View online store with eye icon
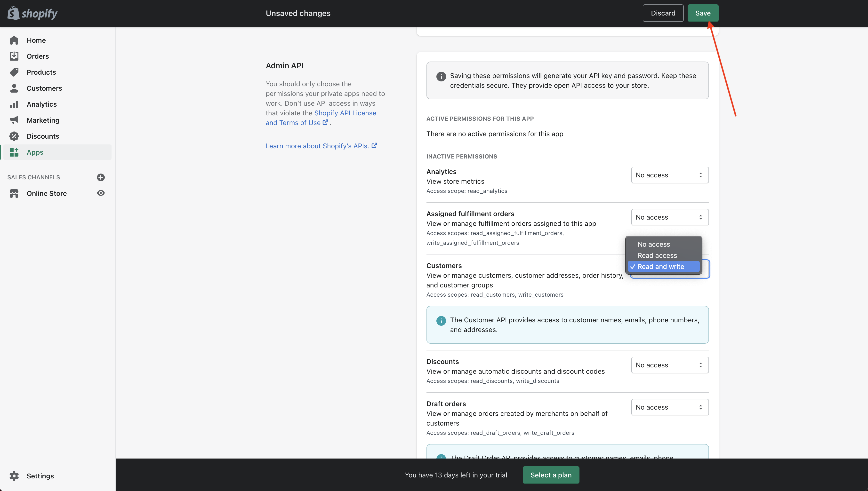Screen dimensions: 868x491 101,193
